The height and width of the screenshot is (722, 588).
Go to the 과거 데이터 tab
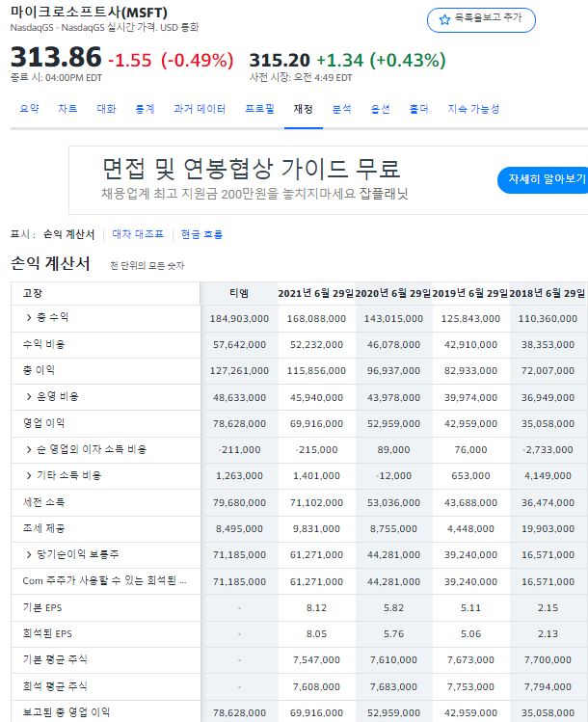click(x=200, y=109)
